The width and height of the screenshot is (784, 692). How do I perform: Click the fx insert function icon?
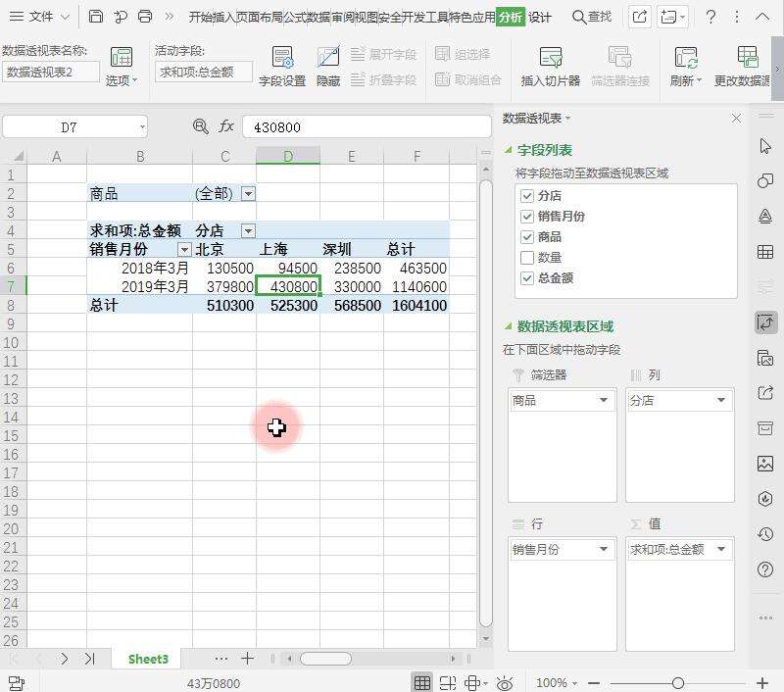coord(227,125)
